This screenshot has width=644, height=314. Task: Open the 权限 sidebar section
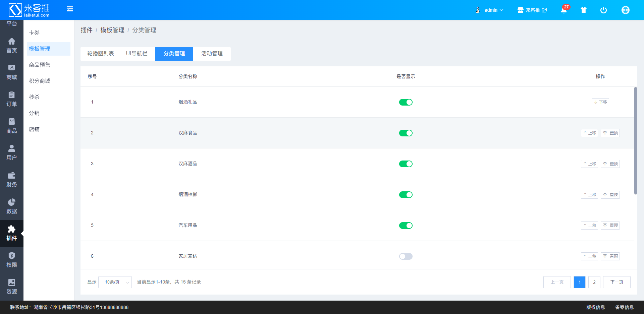coord(12,260)
